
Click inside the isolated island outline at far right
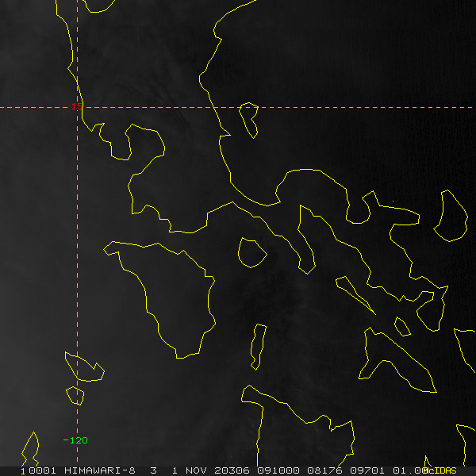point(452,217)
